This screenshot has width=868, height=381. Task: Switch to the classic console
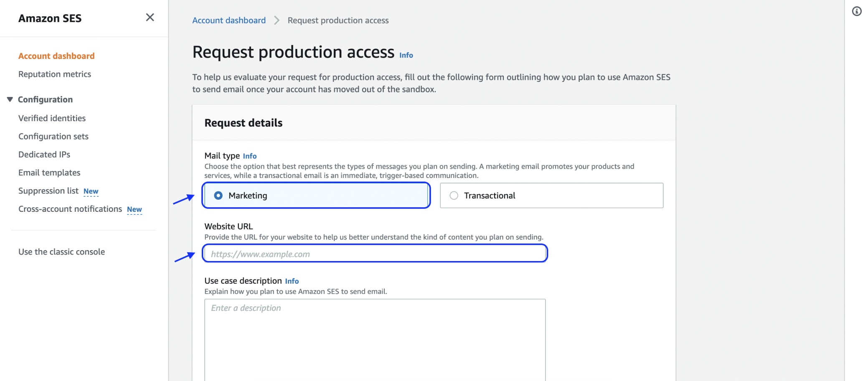[x=61, y=251]
